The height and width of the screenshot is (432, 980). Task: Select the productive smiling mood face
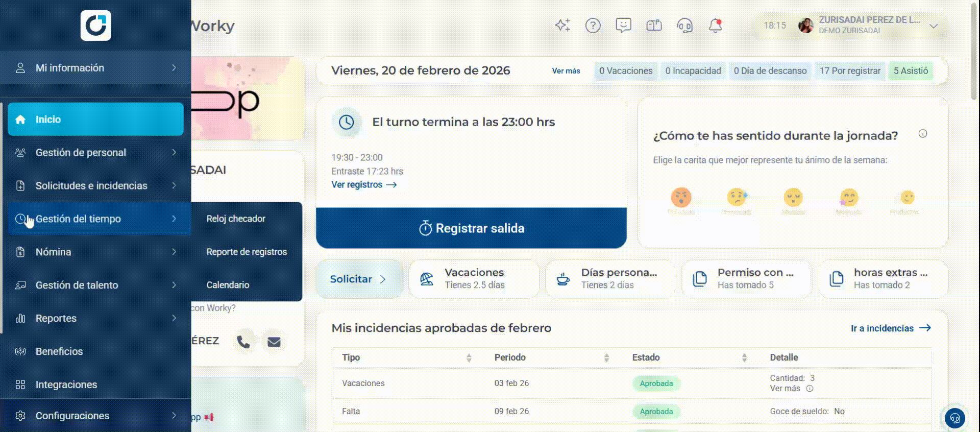[x=907, y=197]
